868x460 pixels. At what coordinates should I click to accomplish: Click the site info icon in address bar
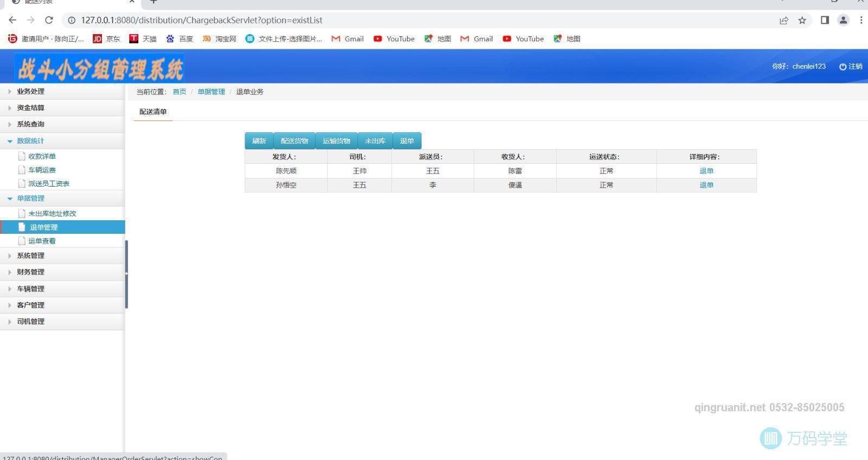point(71,20)
